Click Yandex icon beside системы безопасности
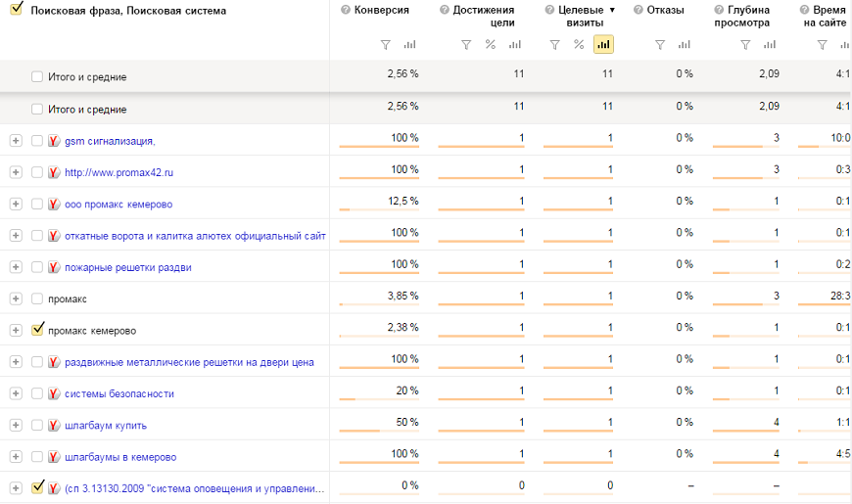Viewport: 852px width, 504px height. (54, 393)
